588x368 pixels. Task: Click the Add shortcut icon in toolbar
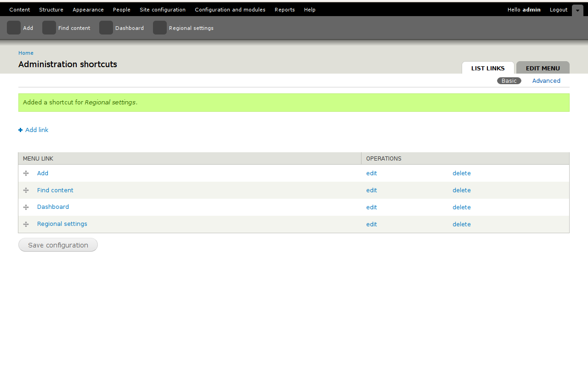click(14, 28)
